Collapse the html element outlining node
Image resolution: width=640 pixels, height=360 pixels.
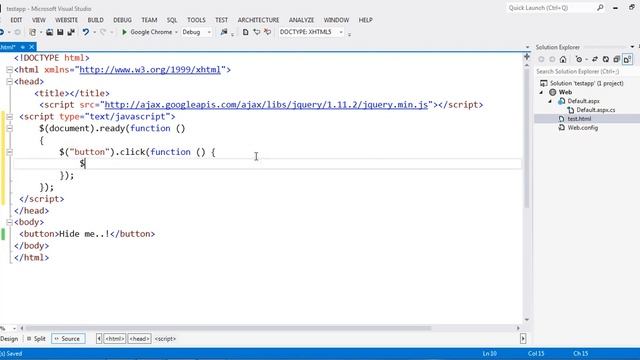(9, 70)
